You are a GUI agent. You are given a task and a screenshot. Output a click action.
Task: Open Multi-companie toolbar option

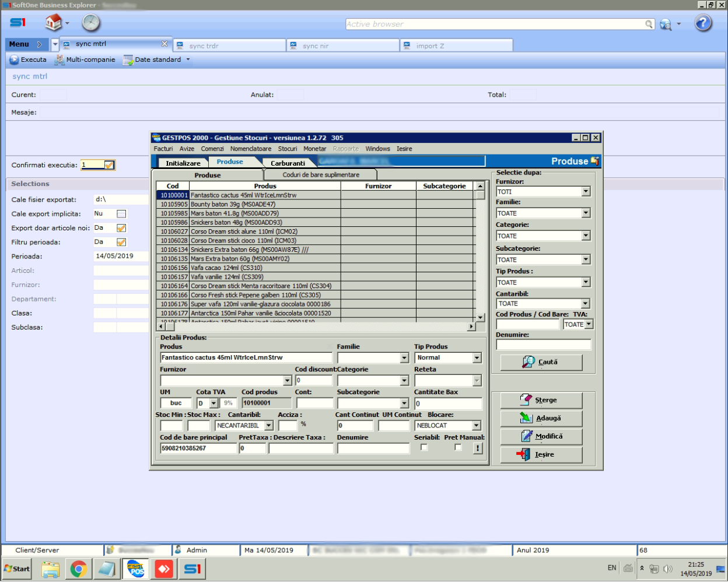85,59
